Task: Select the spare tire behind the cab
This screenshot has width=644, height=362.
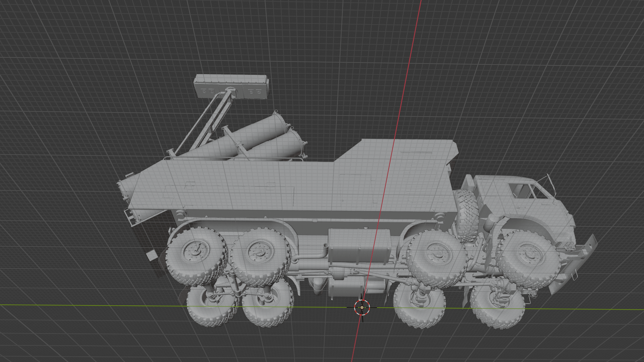Action: 466,215
